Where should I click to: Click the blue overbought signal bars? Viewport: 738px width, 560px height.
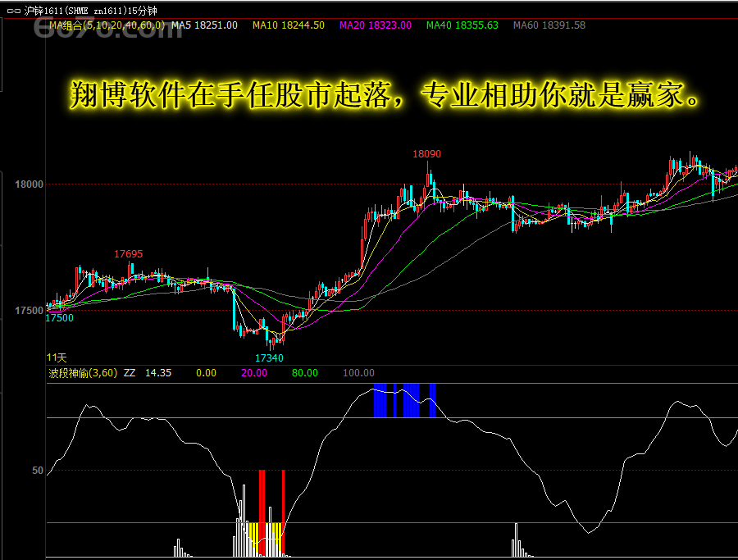(x=404, y=400)
